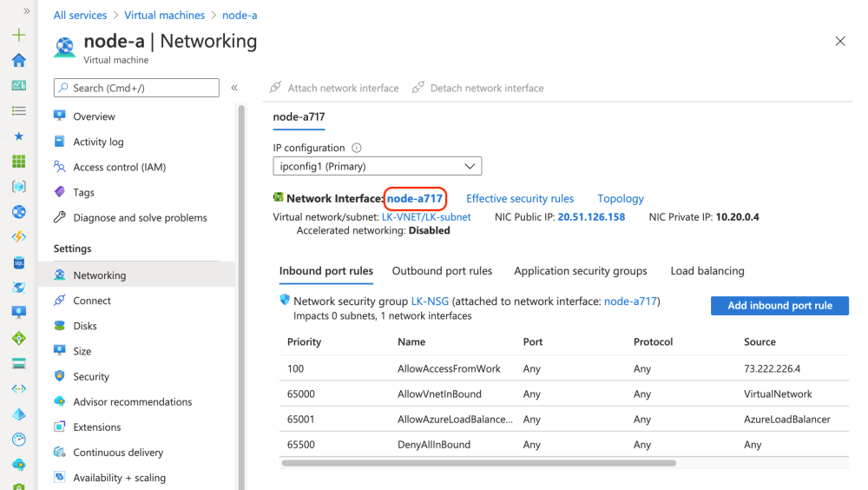Viewport: 868px width, 490px height.
Task: Click the horizontal scrollbar under the rules table
Action: [x=478, y=463]
